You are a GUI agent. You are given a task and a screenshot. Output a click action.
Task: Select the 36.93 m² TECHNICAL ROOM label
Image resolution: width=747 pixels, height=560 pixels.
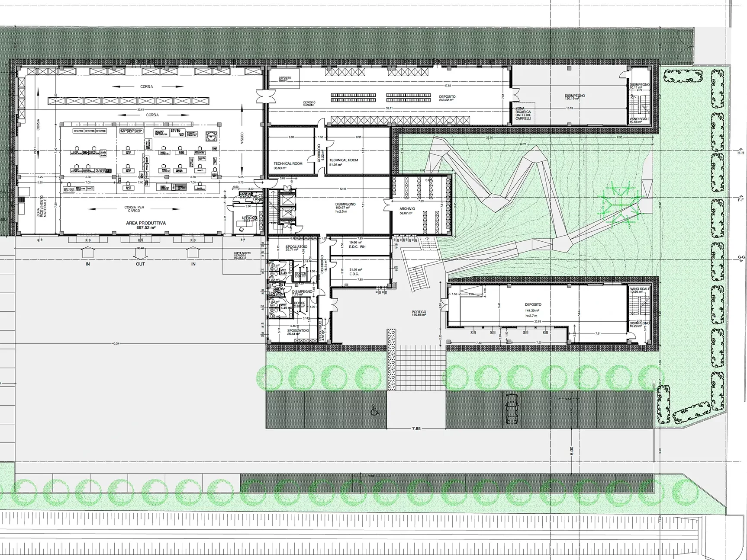[x=288, y=166]
